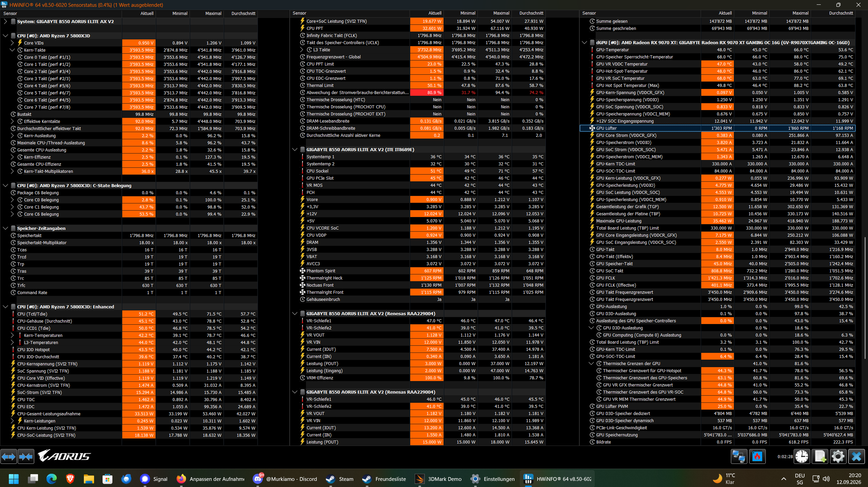Select the Bildrate row
This screenshot has width=868, height=487.
pos(717,442)
